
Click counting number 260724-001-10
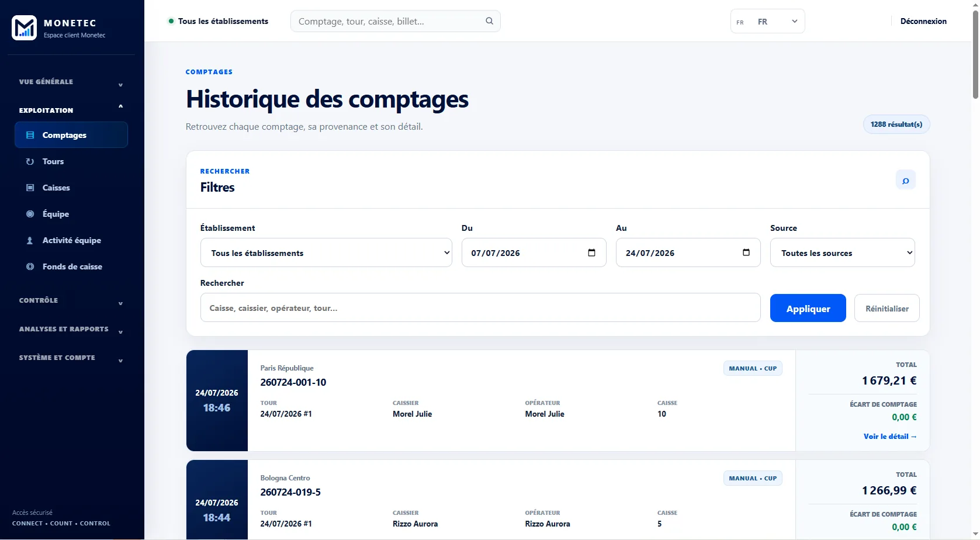pos(293,382)
